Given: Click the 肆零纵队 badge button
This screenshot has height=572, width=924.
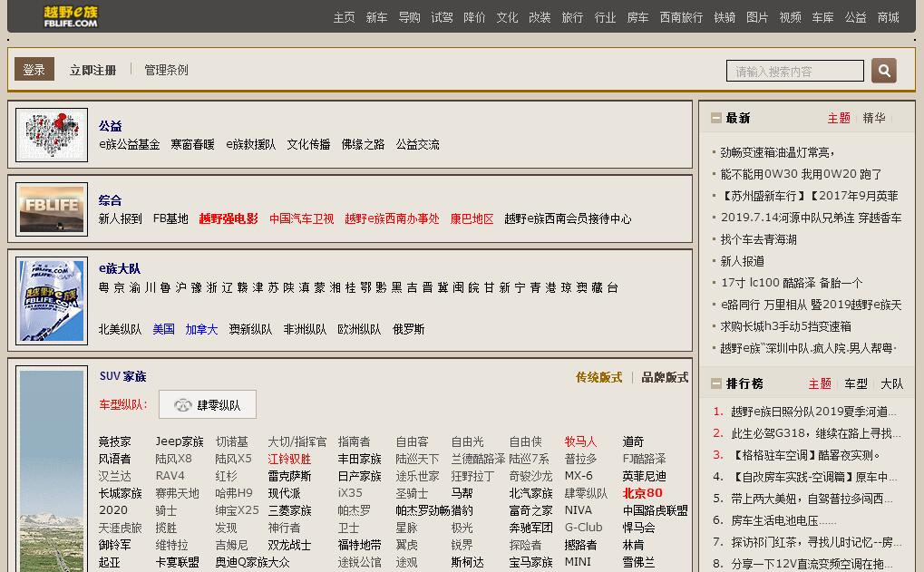Looking at the screenshot, I should pyautogui.click(x=208, y=405).
